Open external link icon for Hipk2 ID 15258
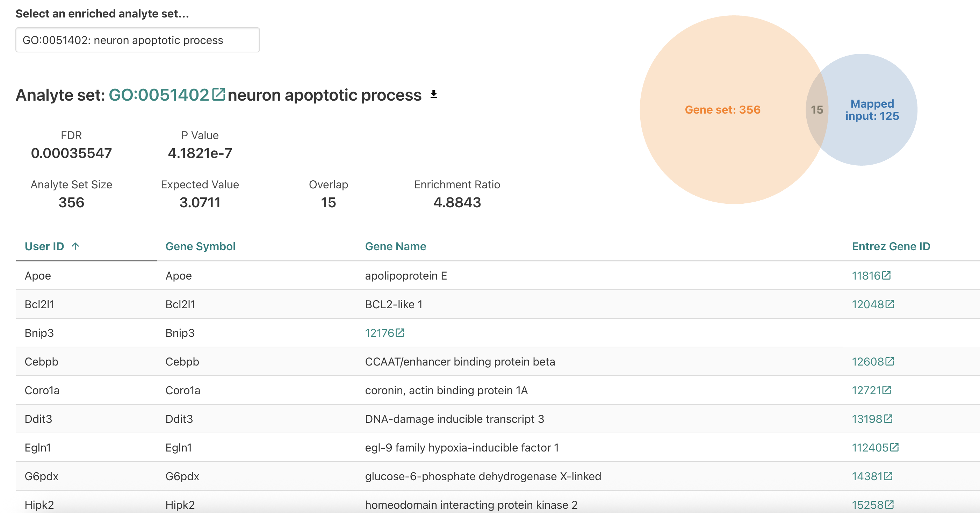980x513 pixels. [x=889, y=505]
